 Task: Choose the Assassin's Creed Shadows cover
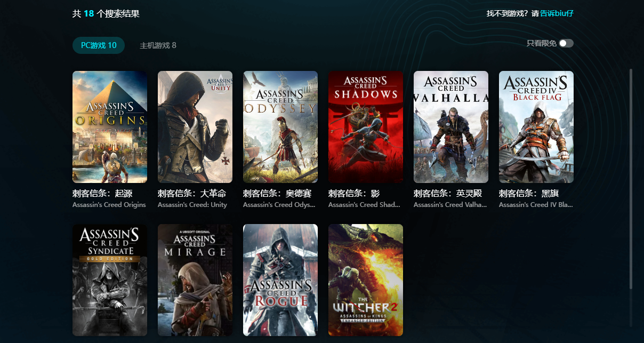tap(365, 127)
